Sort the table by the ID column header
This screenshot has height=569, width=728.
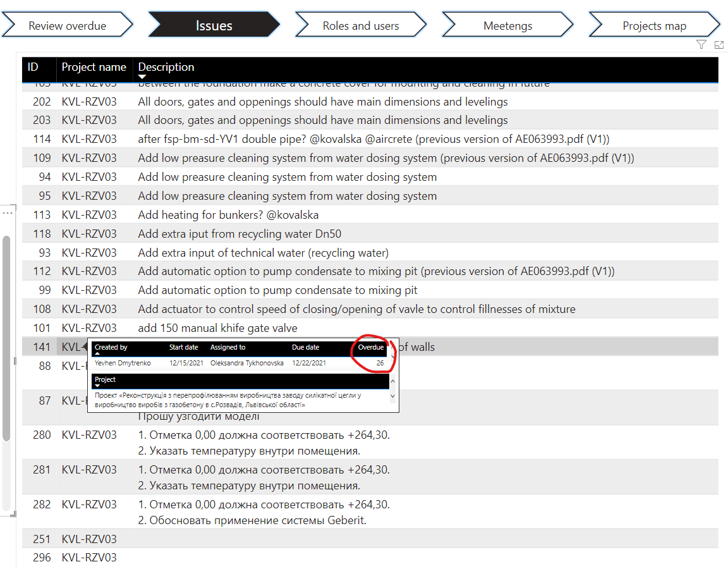coord(32,67)
